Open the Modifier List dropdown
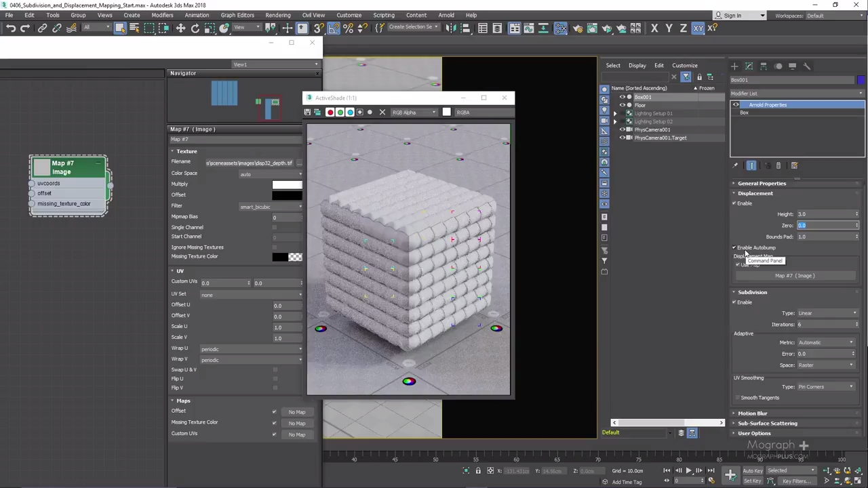This screenshot has height=488, width=868. pos(797,94)
